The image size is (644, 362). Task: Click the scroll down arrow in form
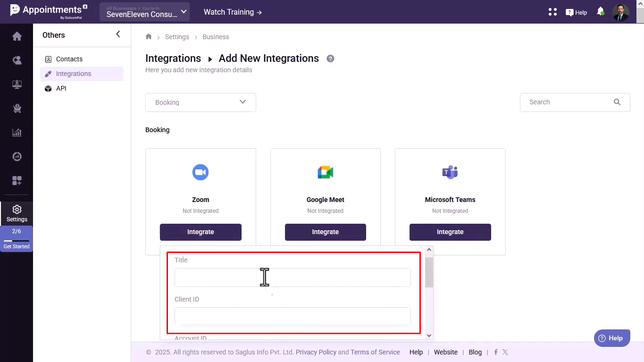(x=429, y=335)
